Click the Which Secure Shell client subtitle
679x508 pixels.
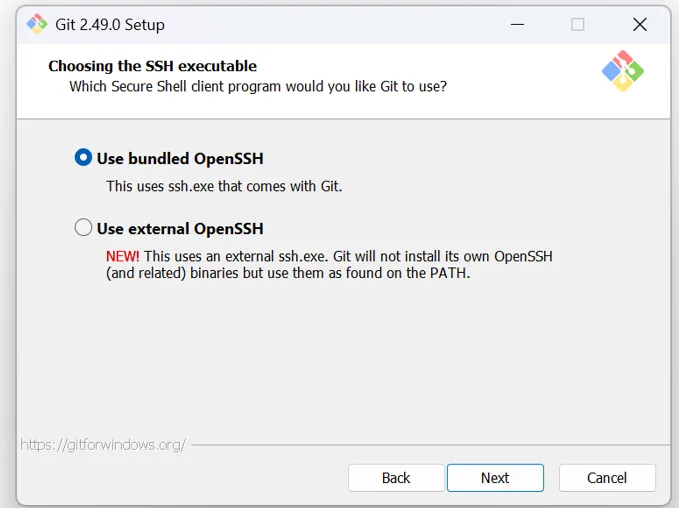tap(258, 87)
